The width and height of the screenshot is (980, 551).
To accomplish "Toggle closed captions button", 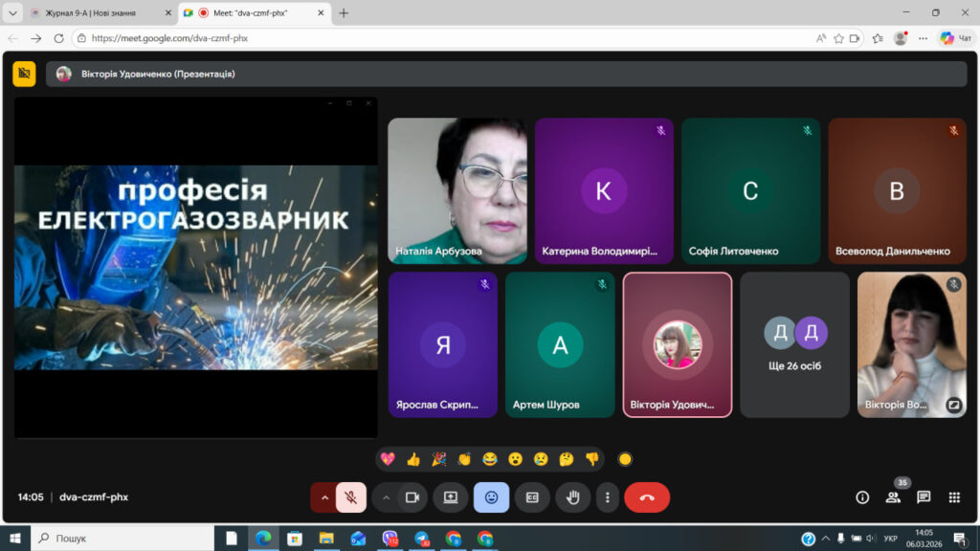I will tap(532, 497).
